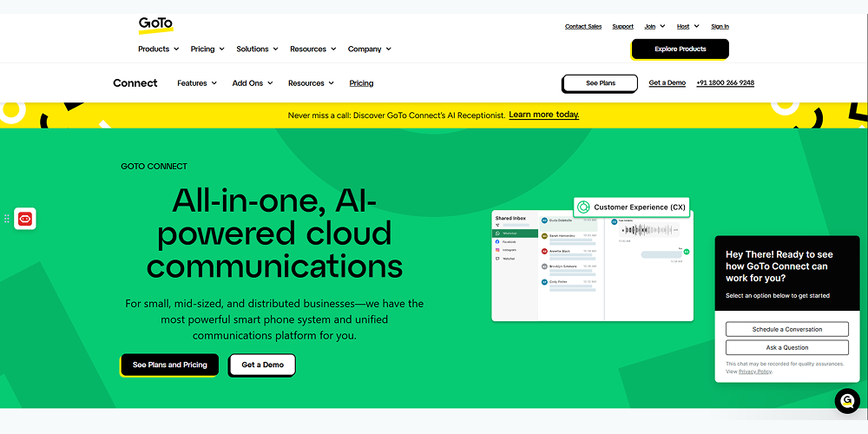868x434 pixels.
Task: Open Sarah Hernandez conversation in the inbox
Action: point(569,238)
